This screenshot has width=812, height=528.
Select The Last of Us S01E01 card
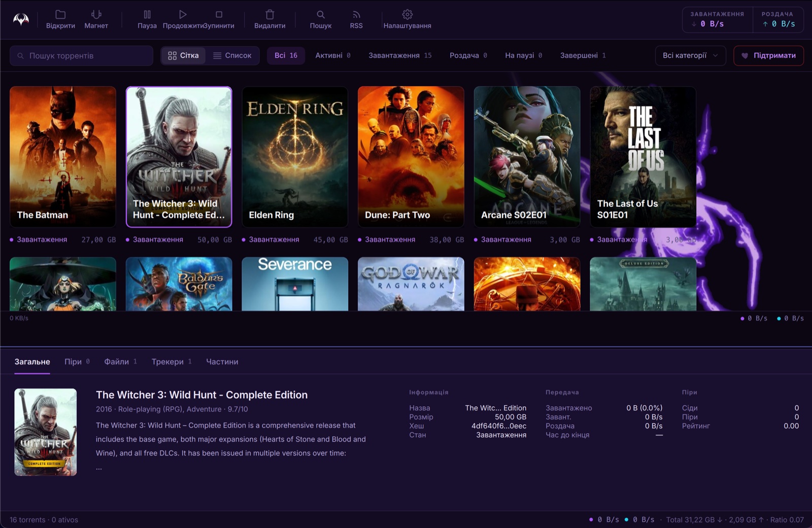click(643, 157)
